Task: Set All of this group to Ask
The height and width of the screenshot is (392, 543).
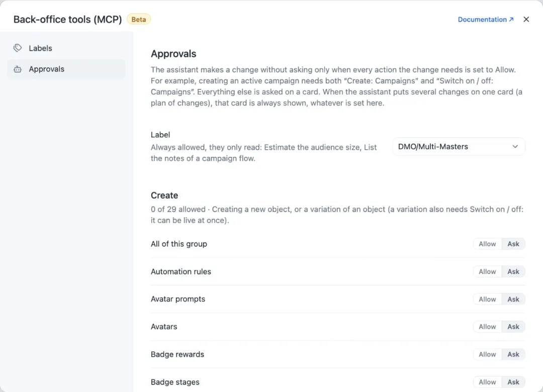Action: click(513, 244)
